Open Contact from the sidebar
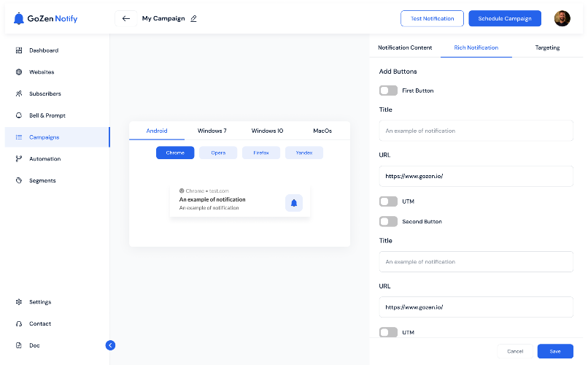This screenshot has width=588, height=365. (57, 323)
